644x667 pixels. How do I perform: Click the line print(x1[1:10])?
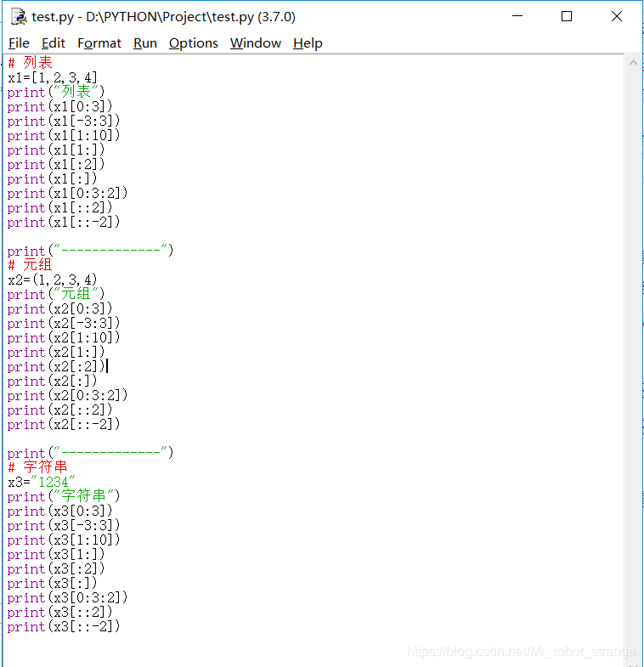pos(64,135)
